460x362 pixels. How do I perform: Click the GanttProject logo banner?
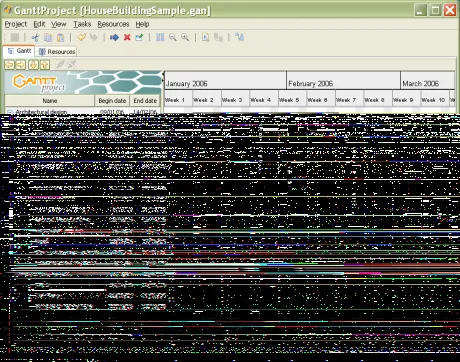83,82
